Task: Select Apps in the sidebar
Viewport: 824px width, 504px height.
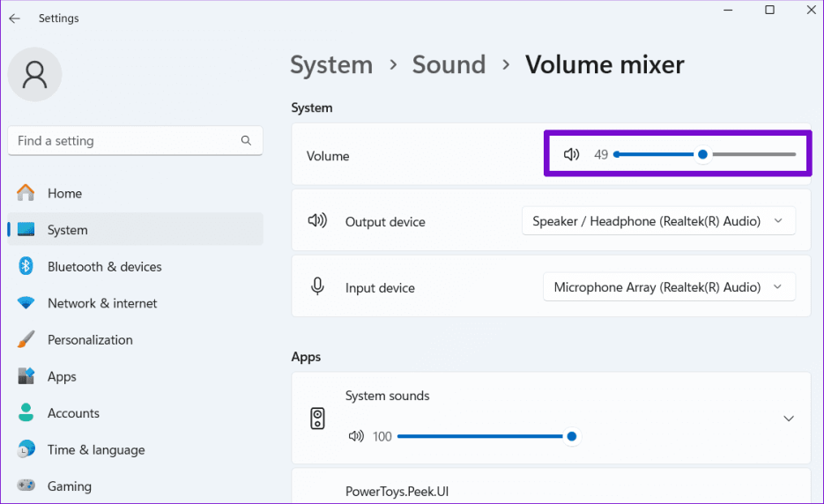Action: (x=62, y=376)
